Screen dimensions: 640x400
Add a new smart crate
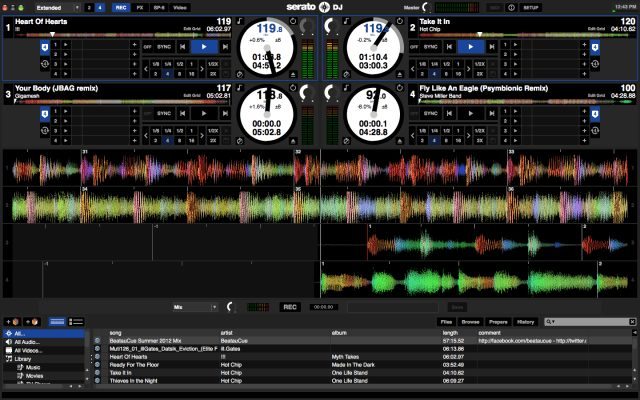(31, 322)
